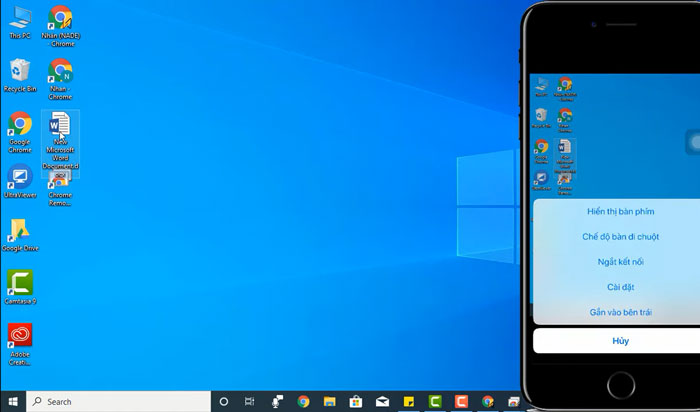This screenshot has width=700, height=412.
Task: Select the Google Chrome desktop shortcut
Action: [20, 132]
